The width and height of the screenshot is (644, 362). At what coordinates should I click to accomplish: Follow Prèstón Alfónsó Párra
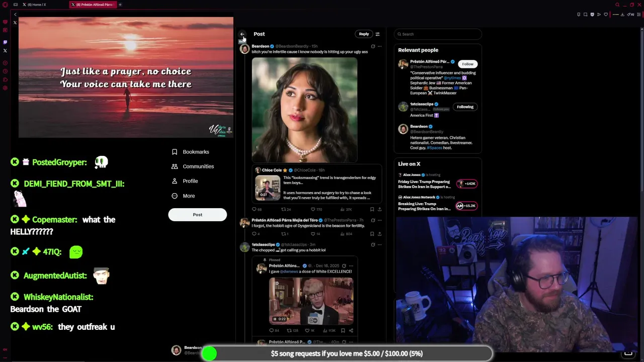[x=468, y=64]
